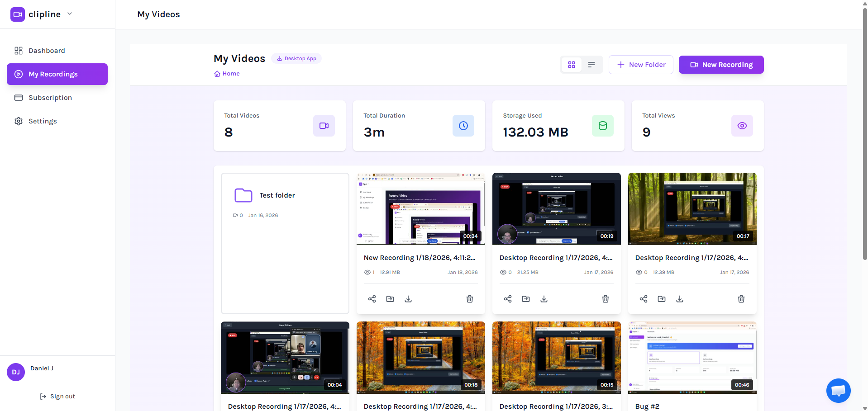Click the 12.91 MB views eye icon
This screenshot has width=868, height=411.
(367, 272)
